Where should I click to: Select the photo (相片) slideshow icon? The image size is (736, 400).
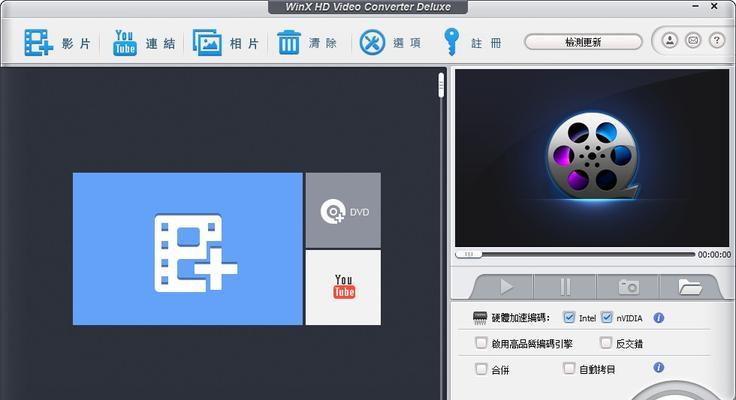[x=207, y=43]
